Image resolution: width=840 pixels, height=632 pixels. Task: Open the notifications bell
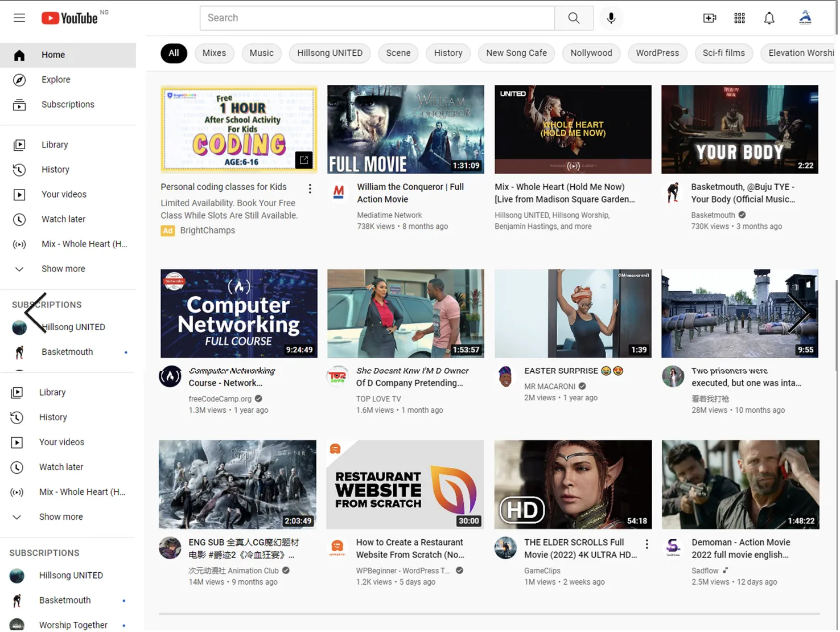770,18
